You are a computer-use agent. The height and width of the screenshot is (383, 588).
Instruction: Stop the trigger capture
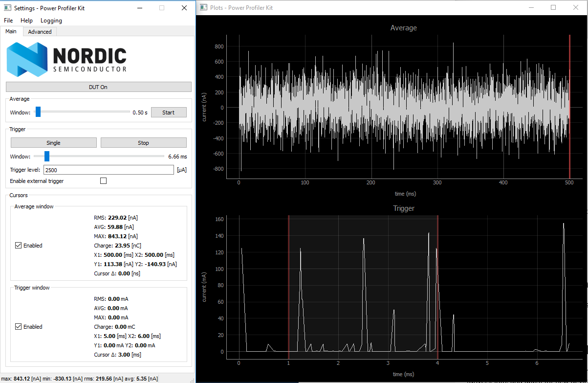[143, 143]
